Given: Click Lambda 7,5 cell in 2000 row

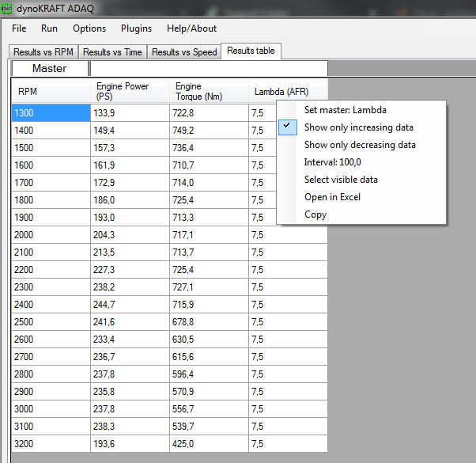Looking at the screenshot, I should 288,235.
